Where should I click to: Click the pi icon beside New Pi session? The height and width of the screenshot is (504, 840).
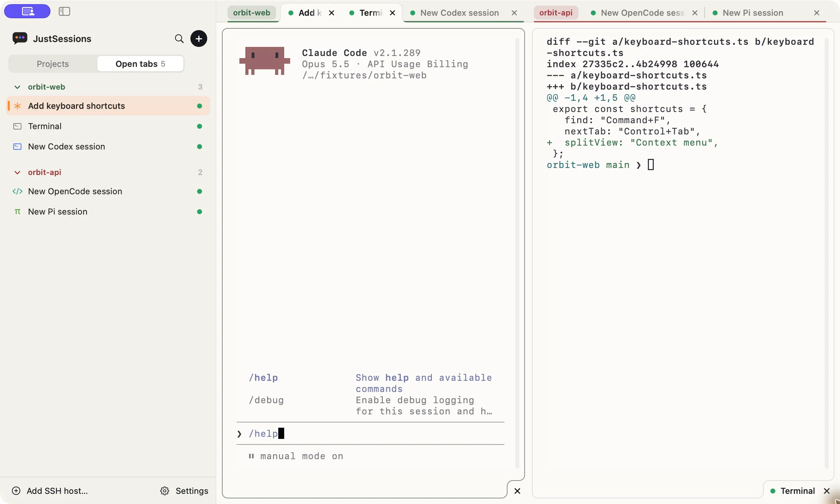17,211
